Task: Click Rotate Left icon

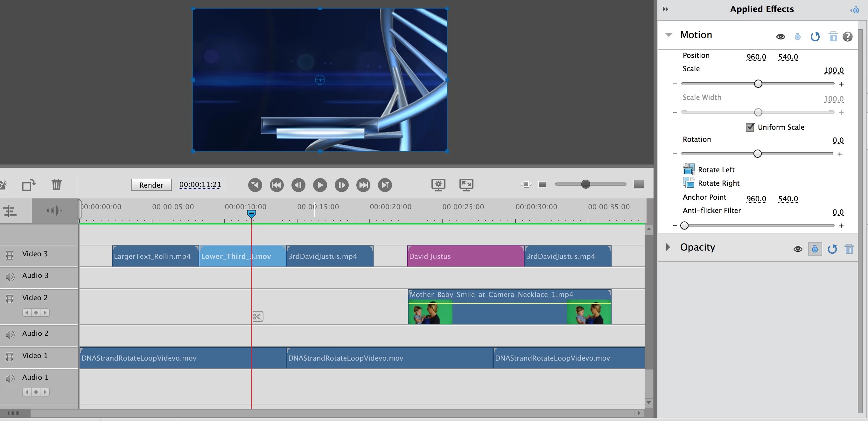Action: (689, 169)
